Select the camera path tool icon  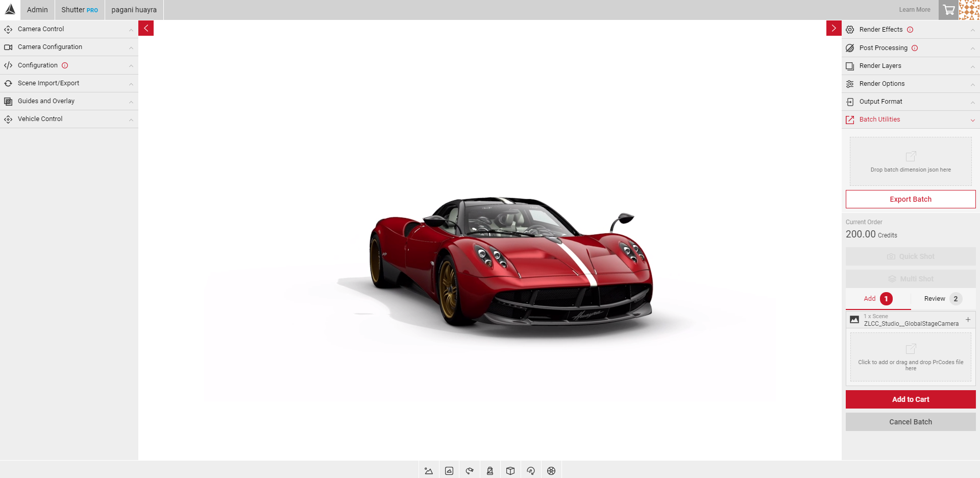point(470,471)
